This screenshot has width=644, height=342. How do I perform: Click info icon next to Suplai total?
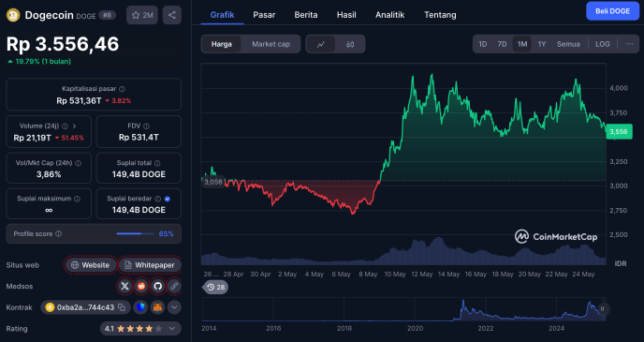(157, 163)
